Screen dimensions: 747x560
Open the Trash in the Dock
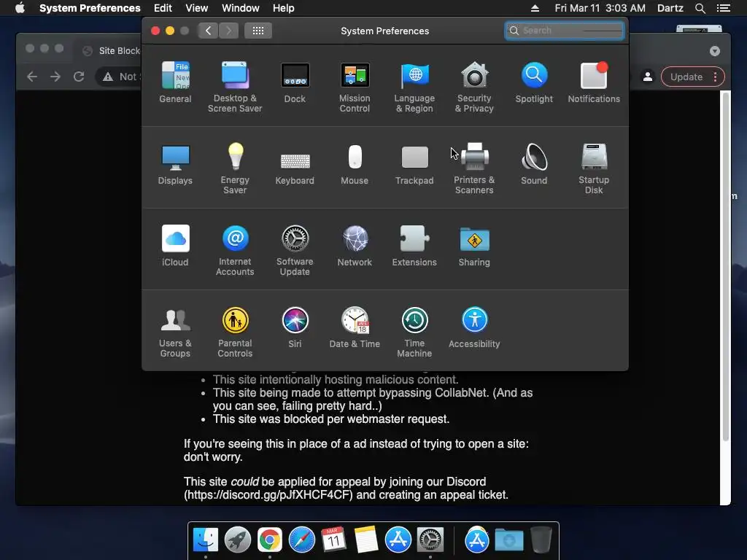[x=541, y=540]
